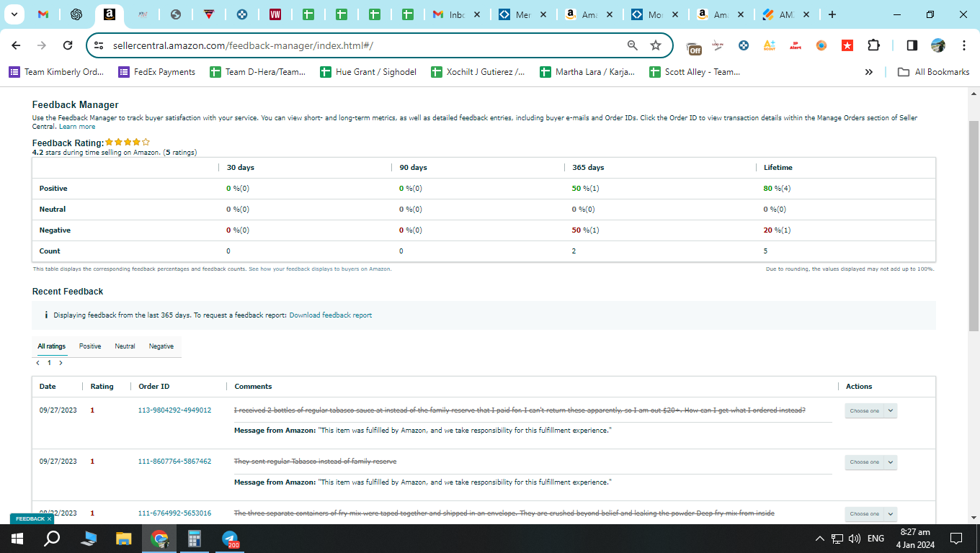This screenshot has width=980, height=553.
Task: Open the Chrome Extensions puzzle icon
Action: pyautogui.click(x=873, y=45)
